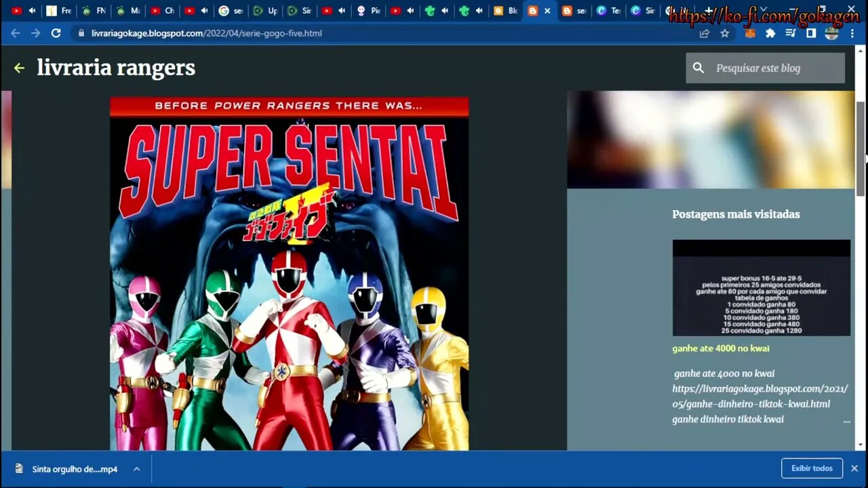
Task: Close the active Blogger tab
Action: click(x=547, y=11)
